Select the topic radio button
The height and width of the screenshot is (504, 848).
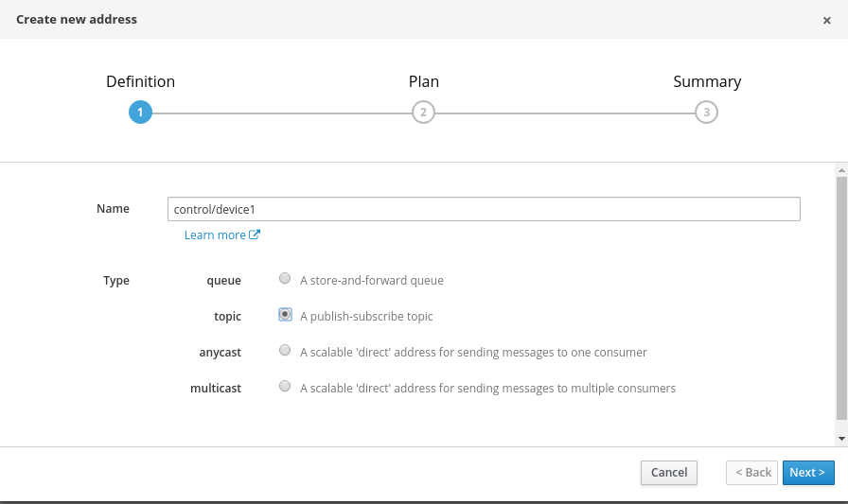coord(285,315)
